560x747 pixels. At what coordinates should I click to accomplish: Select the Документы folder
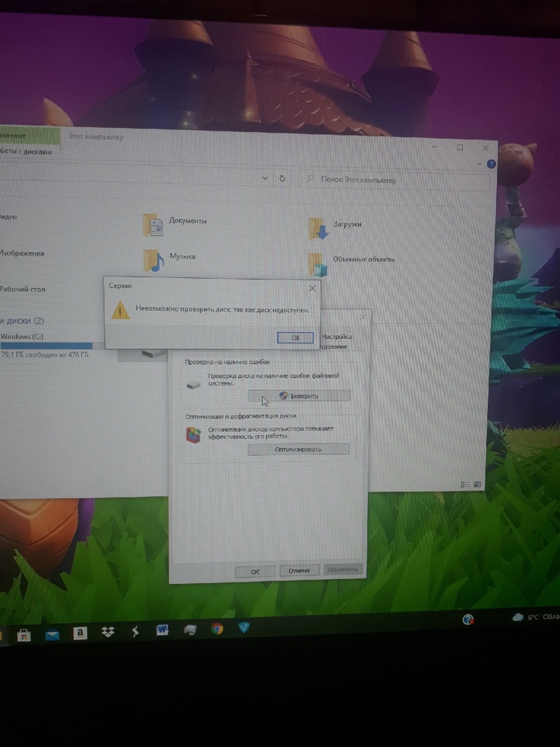click(175, 224)
